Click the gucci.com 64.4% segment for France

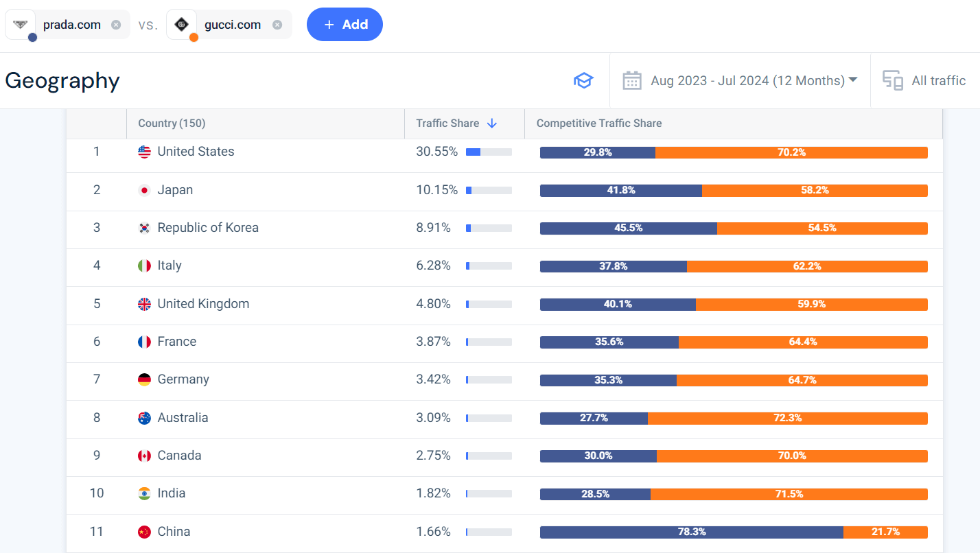pyautogui.click(x=803, y=342)
